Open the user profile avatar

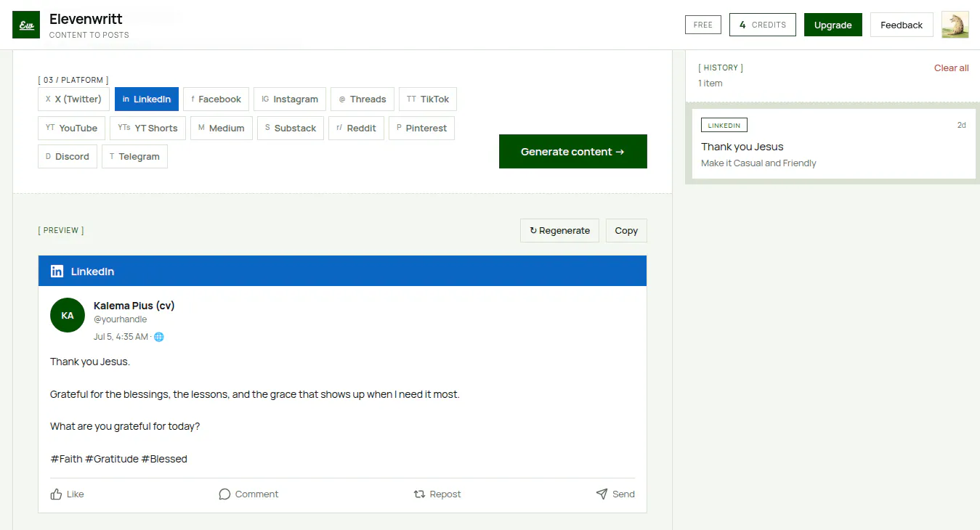[955, 25]
